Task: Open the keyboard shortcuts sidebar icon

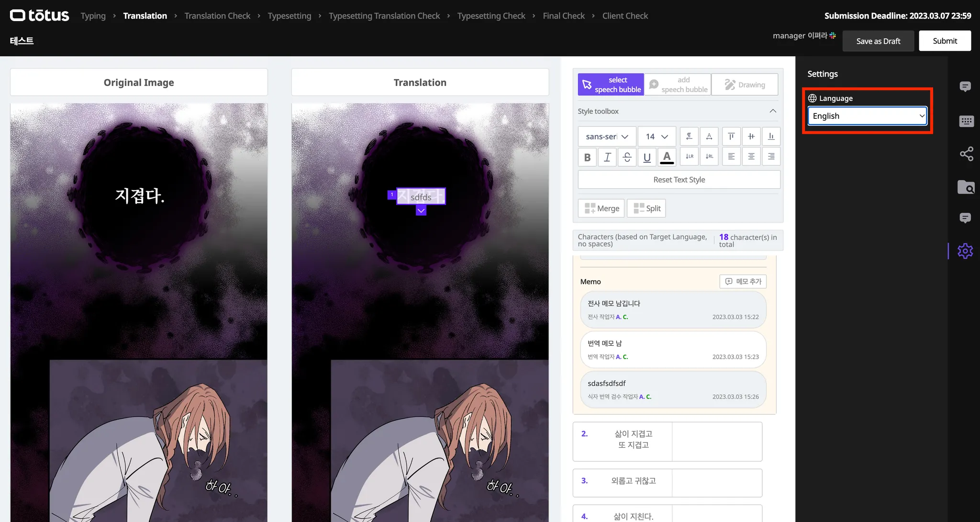Action: coord(966,121)
